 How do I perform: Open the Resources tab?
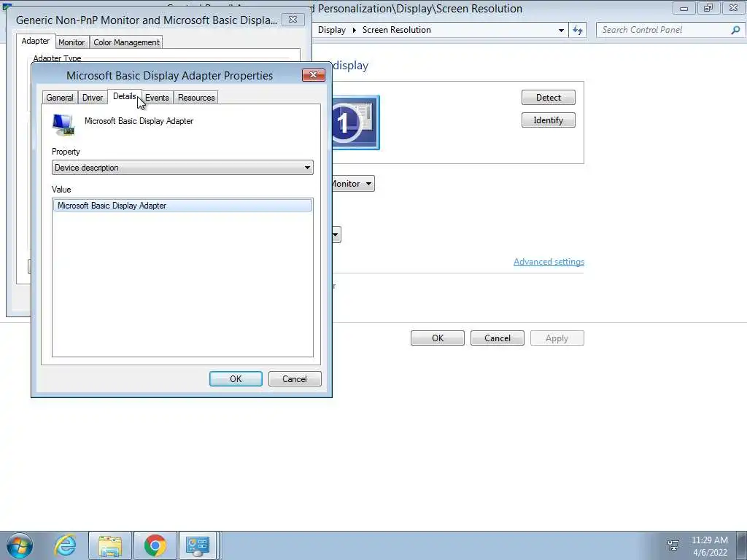[x=196, y=98]
